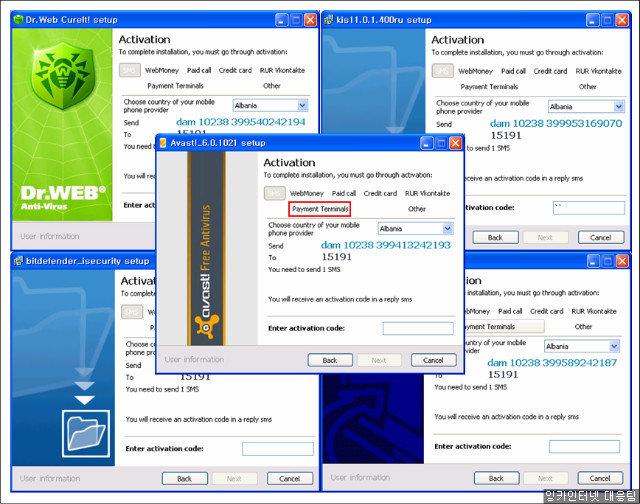The image size is (640, 504).
Task: Select Paid call in Avast setup window
Action: tap(344, 193)
